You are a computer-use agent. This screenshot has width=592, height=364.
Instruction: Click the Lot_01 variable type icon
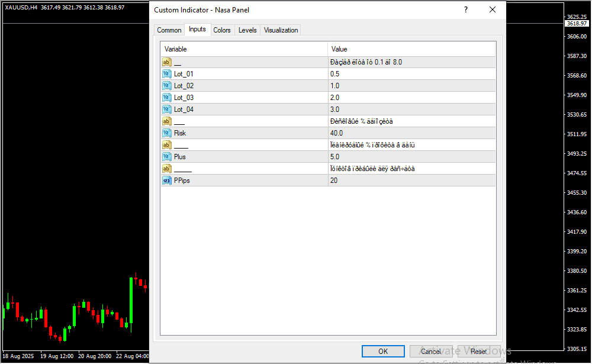coord(166,74)
